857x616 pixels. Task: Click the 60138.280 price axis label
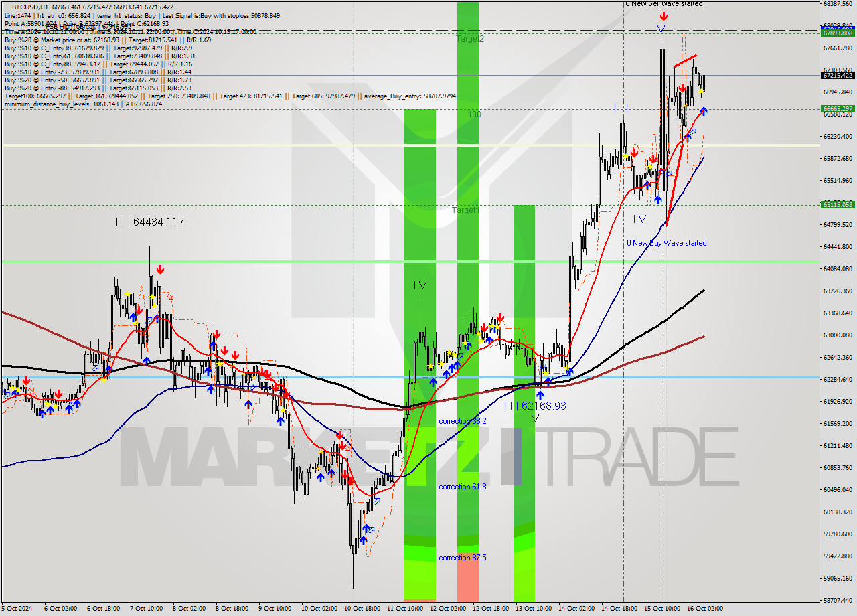pyautogui.click(x=838, y=512)
